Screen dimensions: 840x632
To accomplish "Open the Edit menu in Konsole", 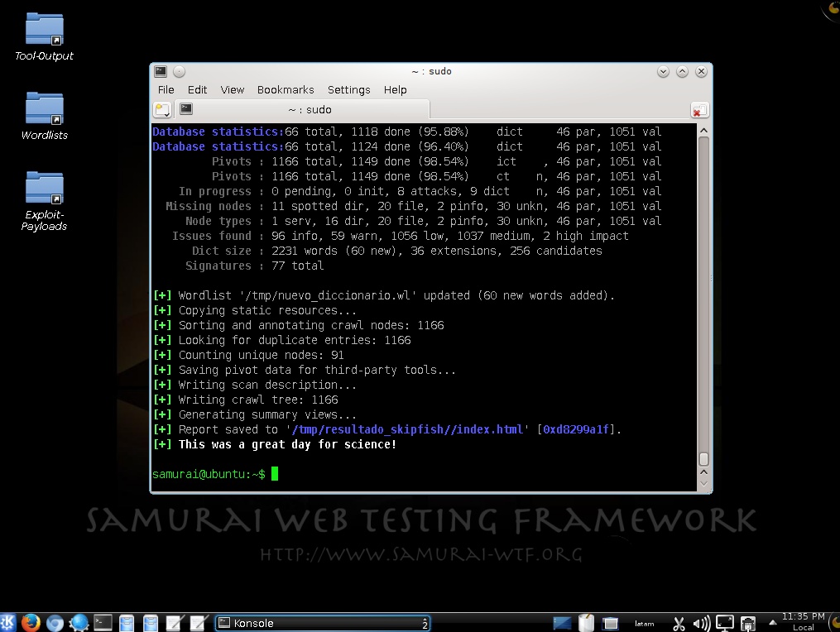I will coord(197,89).
